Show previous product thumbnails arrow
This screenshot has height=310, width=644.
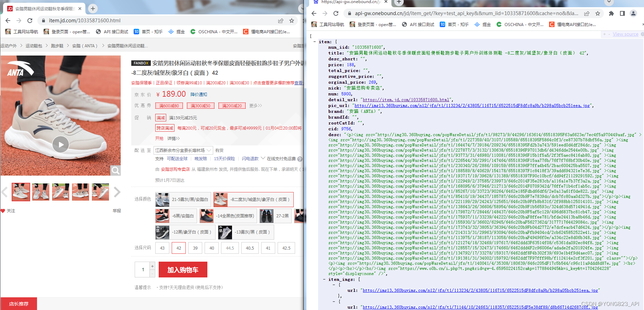[4, 192]
